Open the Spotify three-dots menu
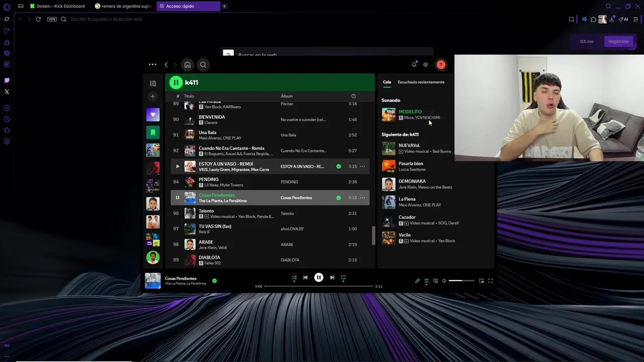 pos(152,64)
